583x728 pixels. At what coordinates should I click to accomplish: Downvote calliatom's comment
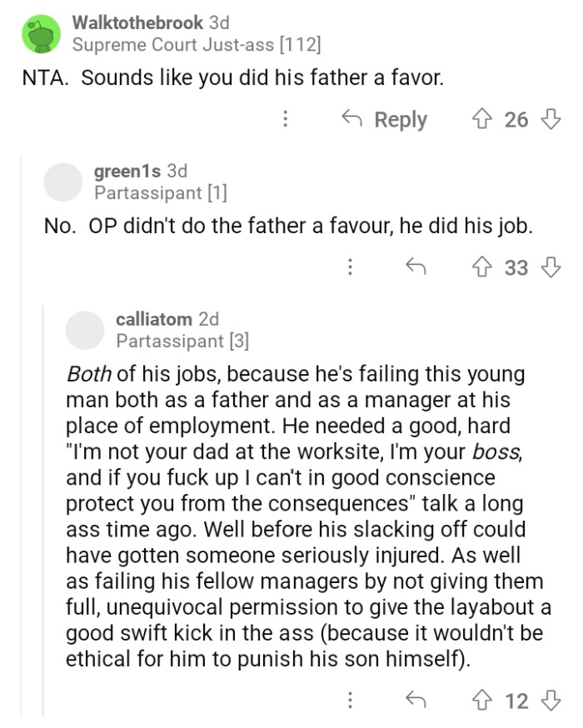click(x=549, y=701)
